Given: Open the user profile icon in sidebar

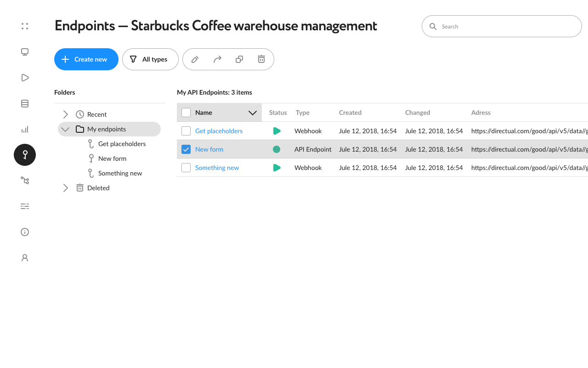Looking at the screenshot, I should pyautogui.click(x=25, y=258).
